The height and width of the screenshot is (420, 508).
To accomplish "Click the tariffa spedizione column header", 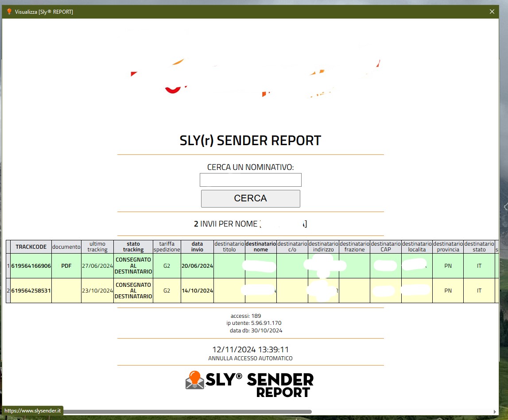I will [x=167, y=247].
